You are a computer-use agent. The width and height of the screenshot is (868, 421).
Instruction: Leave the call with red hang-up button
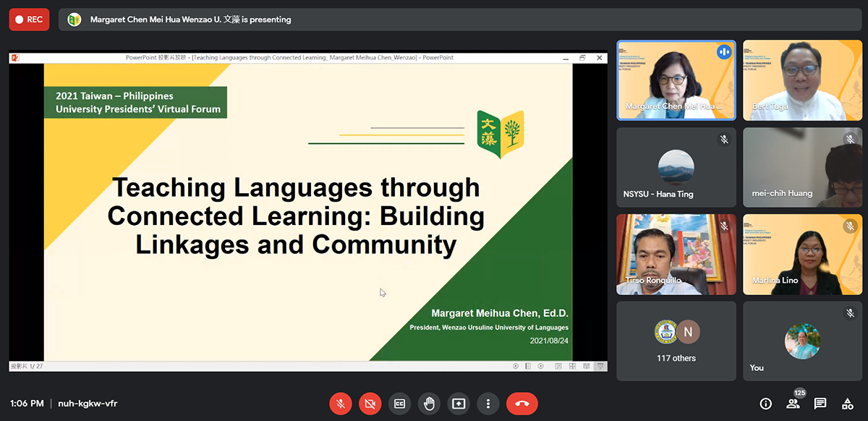(x=522, y=404)
